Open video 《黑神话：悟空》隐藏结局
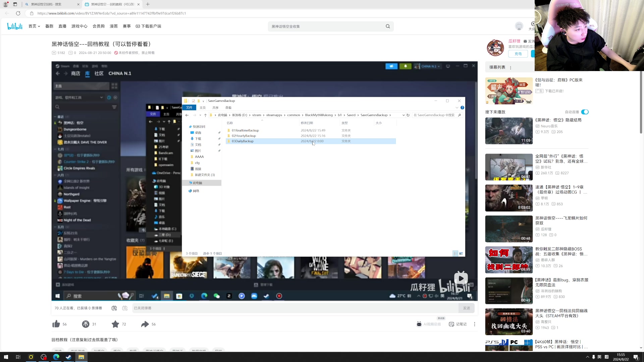Screen dimensions: 644x362 pos(558,120)
